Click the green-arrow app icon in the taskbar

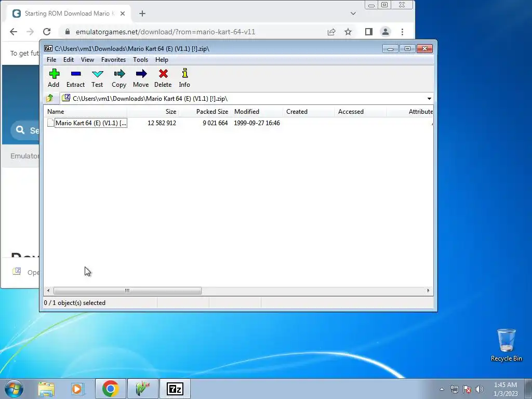click(x=143, y=389)
